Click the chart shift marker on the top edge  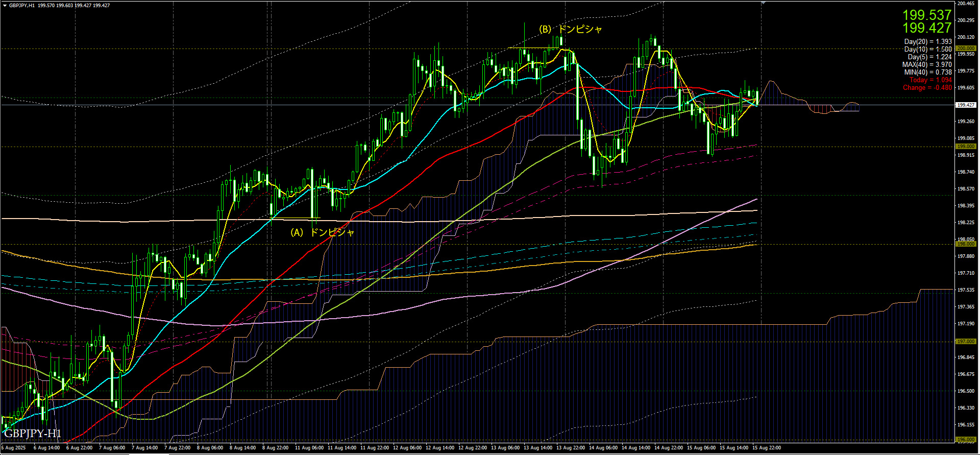(x=763, y=3)
